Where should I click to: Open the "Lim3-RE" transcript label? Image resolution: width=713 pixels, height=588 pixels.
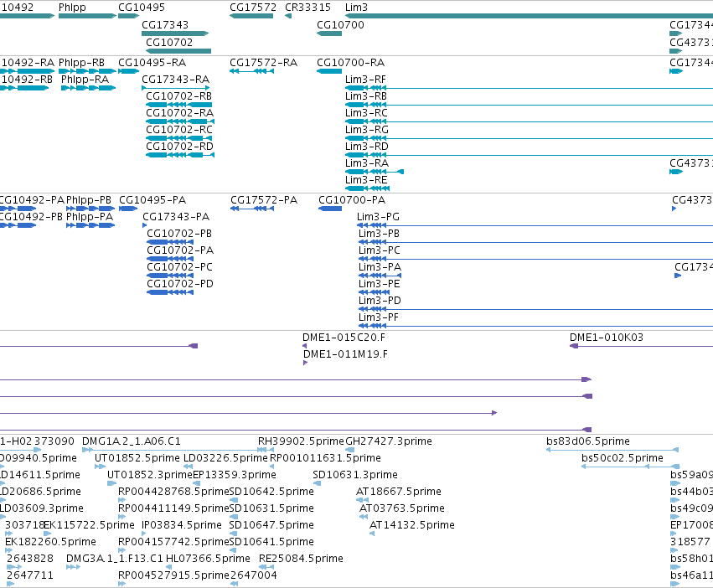(366, 180)
